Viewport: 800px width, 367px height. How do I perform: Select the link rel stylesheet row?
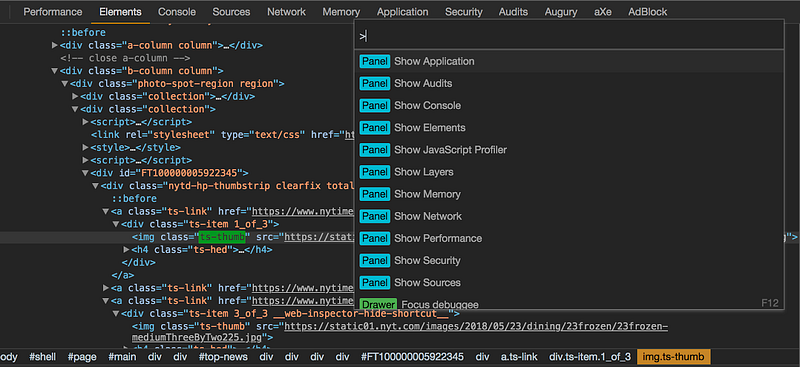click(222, 135)
